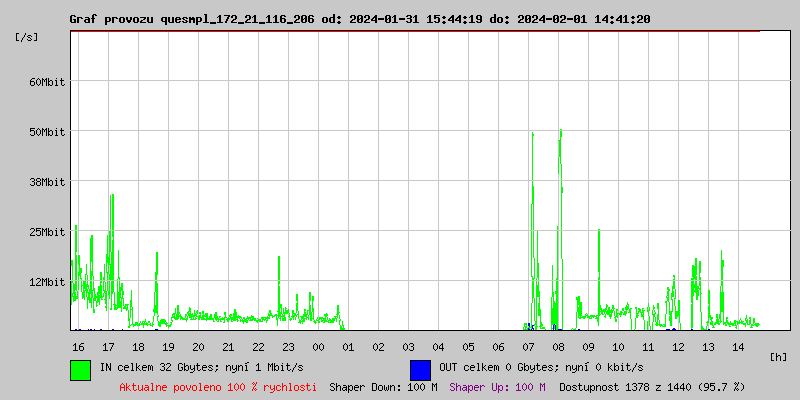The height and width of the screenshot is (400, 800).
Task: Select the 50Mbit y-axis label
Action: (47, 132)
